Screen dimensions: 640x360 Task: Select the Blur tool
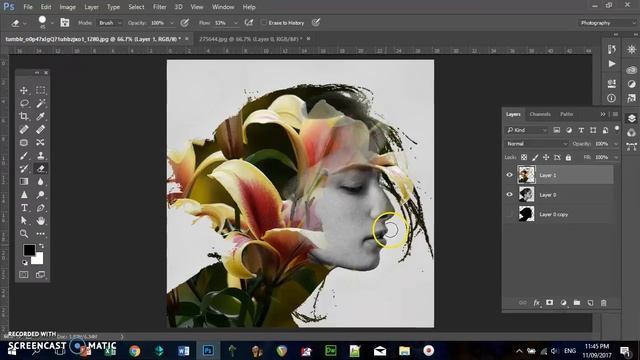click(x=40, y=182)
